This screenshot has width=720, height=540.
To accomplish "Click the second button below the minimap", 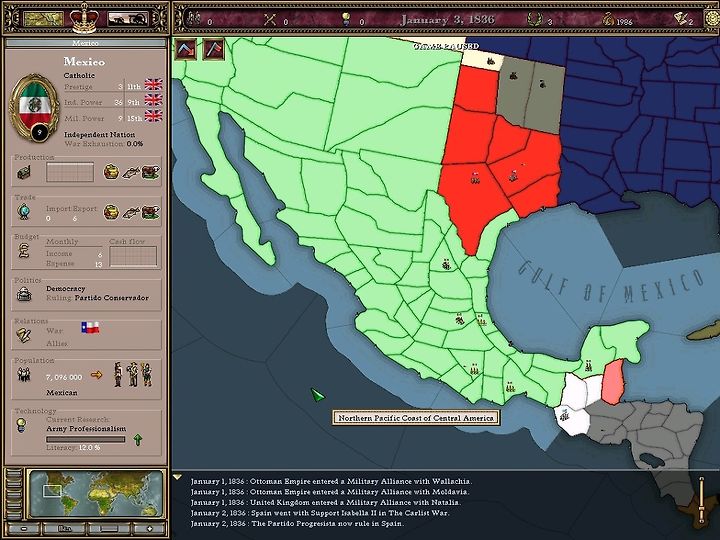I will [x=65, y=529].
